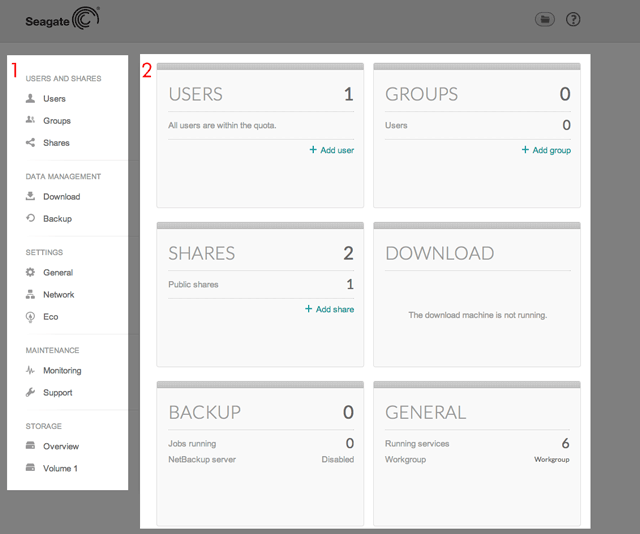Select the Shares icon in sidebar

(31, 143)
